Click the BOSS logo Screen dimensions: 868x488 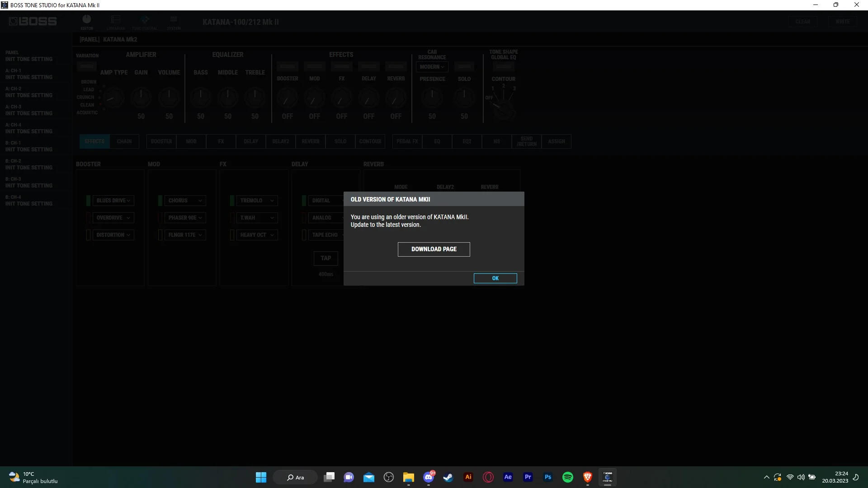point(33,21)
